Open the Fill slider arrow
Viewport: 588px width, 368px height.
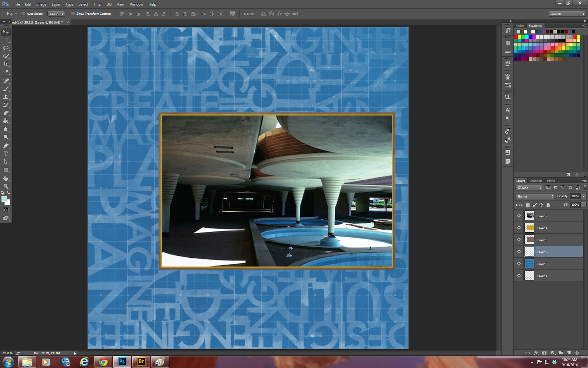click(x=584, y=205)
